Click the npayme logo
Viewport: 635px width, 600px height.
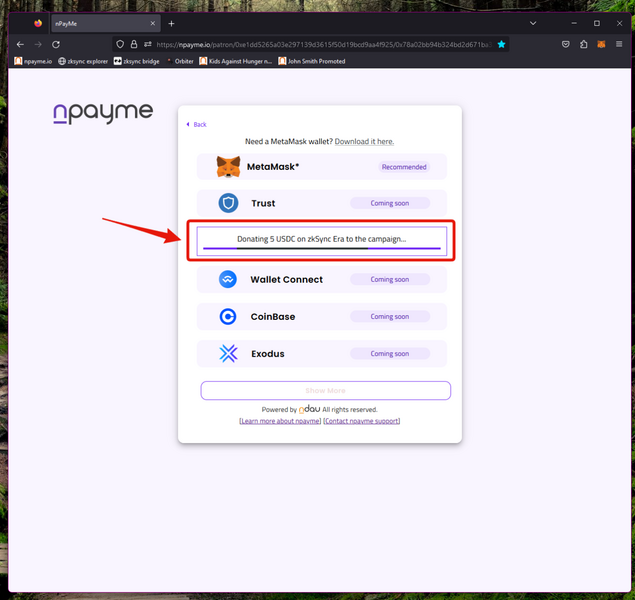pyautogui.click(x=103, y=113)
